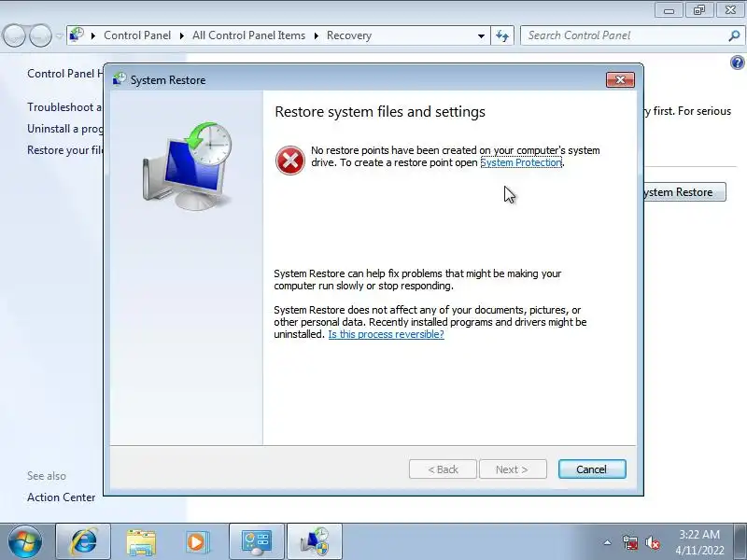Viewport: 747px width, 560px height.
Task: Open the clock showing 3:22 AM
Action: tap(699, 542)
